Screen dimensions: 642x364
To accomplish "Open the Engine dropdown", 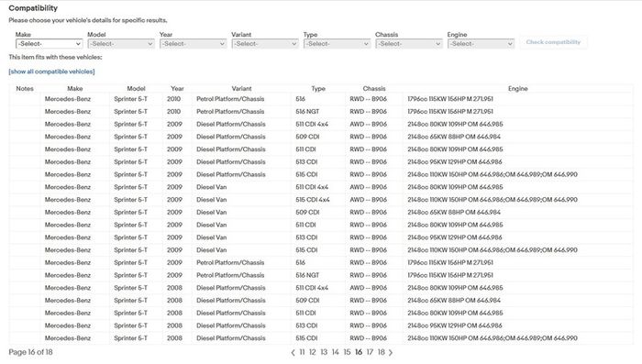I will [481, 43].
